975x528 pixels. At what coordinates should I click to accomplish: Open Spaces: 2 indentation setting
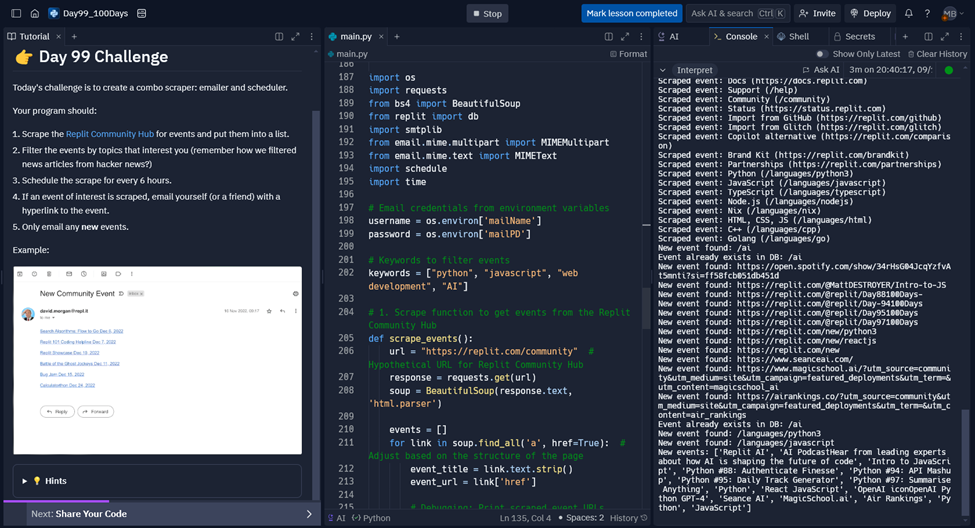[581, 518]
